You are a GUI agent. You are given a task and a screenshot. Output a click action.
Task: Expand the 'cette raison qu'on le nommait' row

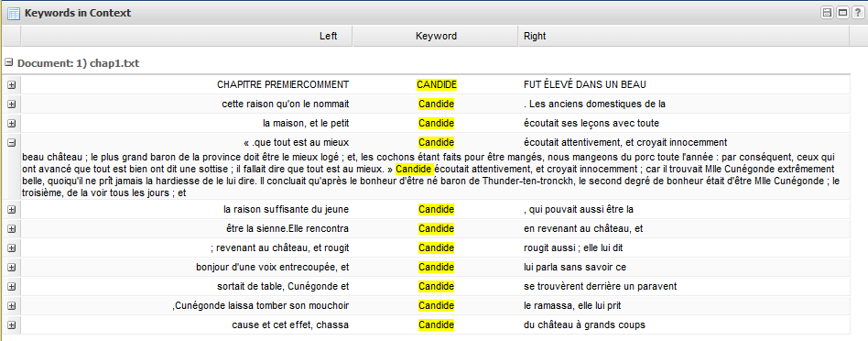coord(12,104)
